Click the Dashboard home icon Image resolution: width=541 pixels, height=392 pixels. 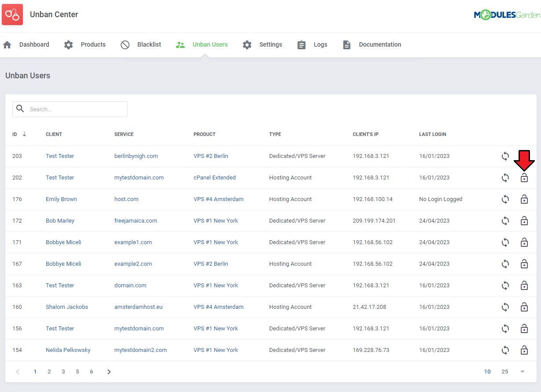click(x=7, y=45)
